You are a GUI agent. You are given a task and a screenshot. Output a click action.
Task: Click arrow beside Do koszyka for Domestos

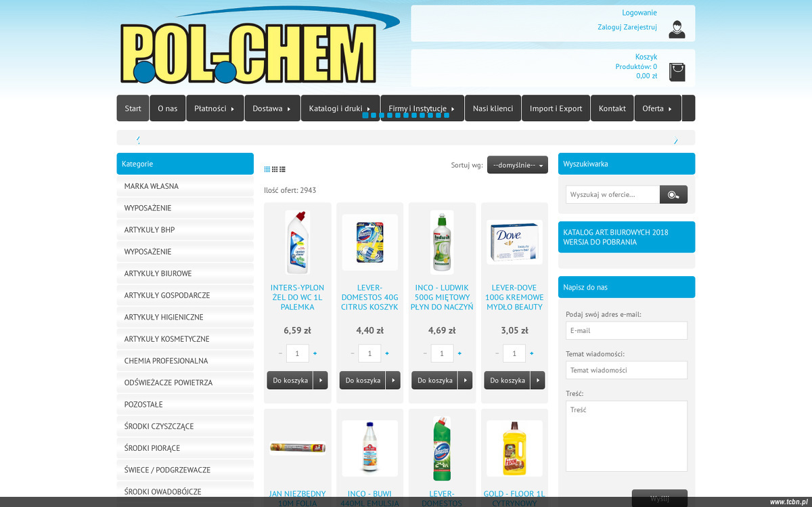393,380
